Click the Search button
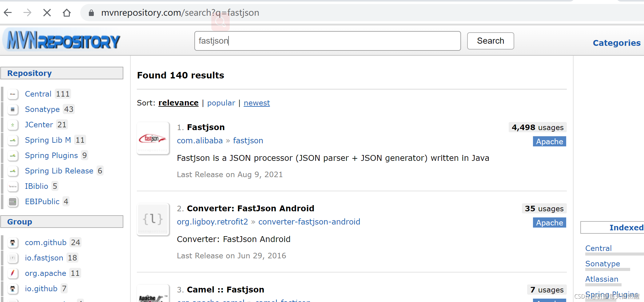 (491, 41)
